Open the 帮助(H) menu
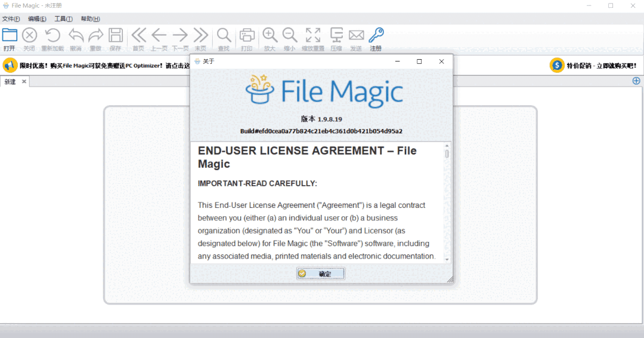 tap(91, 19)
